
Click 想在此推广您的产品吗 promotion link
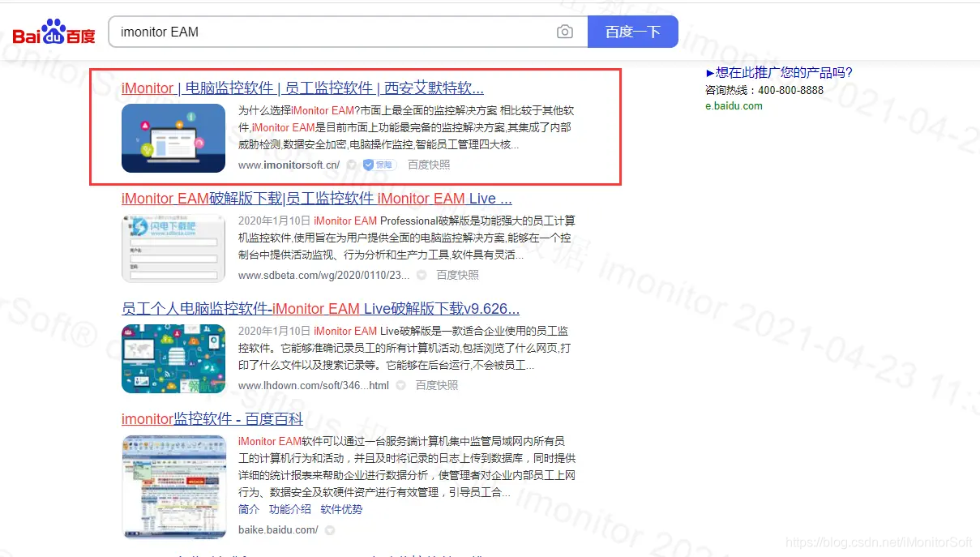[779, 73]
